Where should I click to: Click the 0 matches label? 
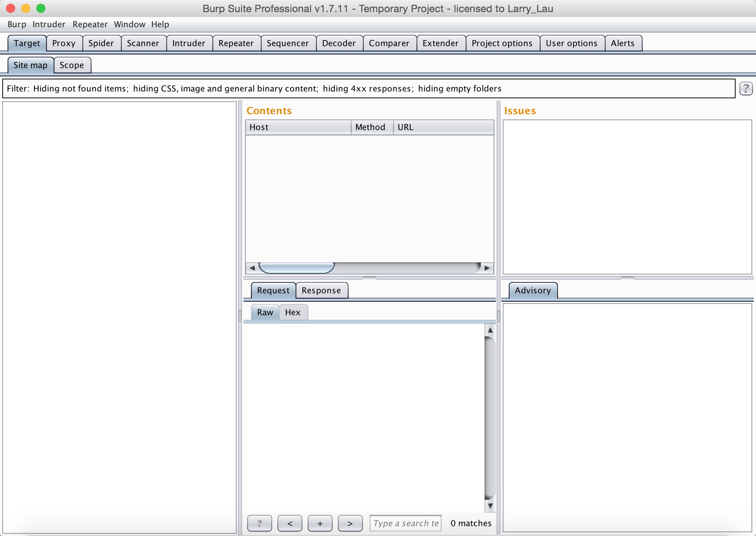tap(471, 523)
